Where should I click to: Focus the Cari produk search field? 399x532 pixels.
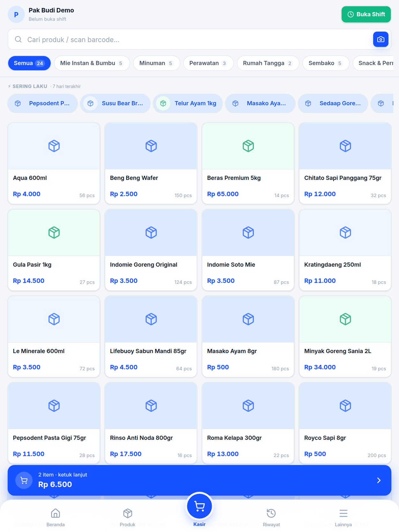(x=199, y=39)
